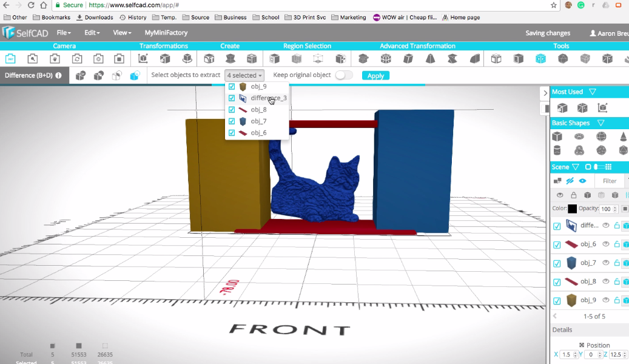Uncheck obj_7 in the extract dropdown list
The height and width of the screenshot is (364, 629).
click(232, 121)
